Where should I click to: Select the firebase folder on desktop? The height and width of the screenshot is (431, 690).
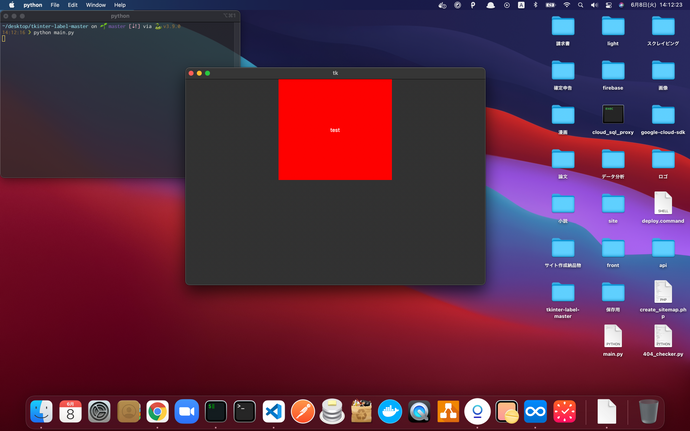tap(613, 71)
